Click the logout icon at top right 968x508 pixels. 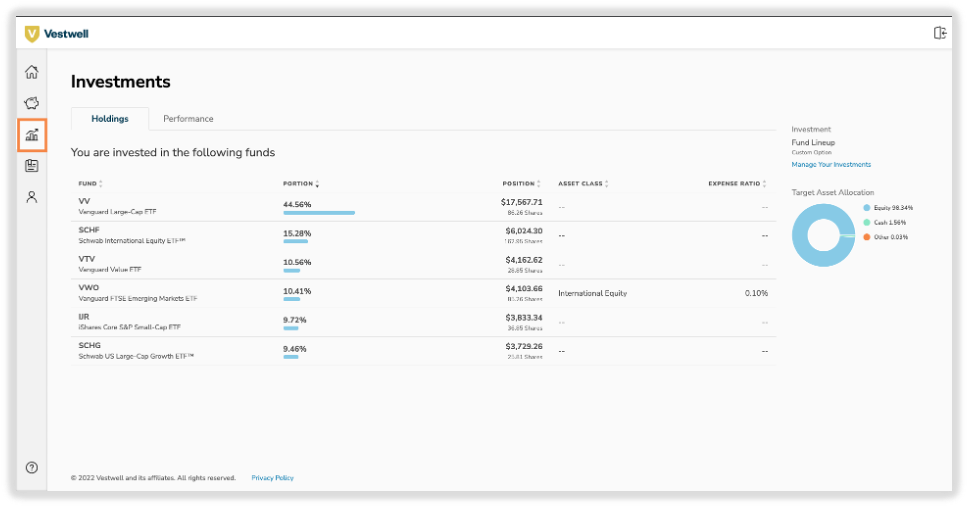point(940,33)
